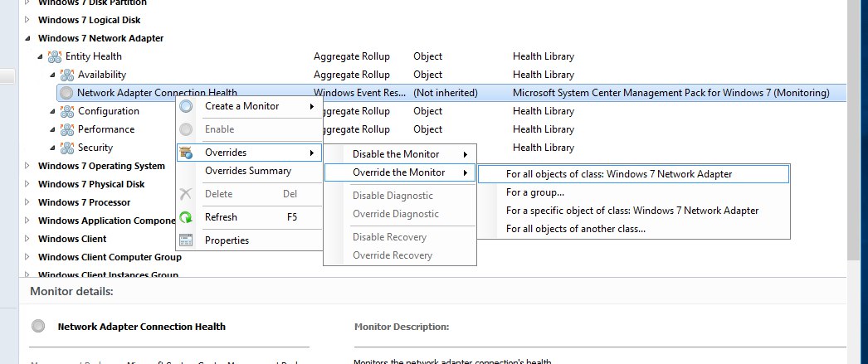Viewport: 868px width, 364px height.
Task: Click the Security rollup monitor icon
Action: coord(67,148)
